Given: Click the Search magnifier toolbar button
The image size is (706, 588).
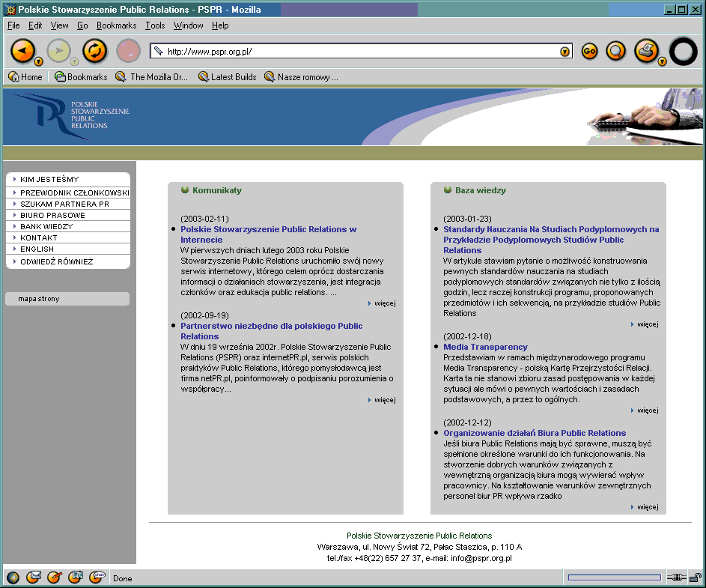Looking at the screenshot, I should 616,52.
